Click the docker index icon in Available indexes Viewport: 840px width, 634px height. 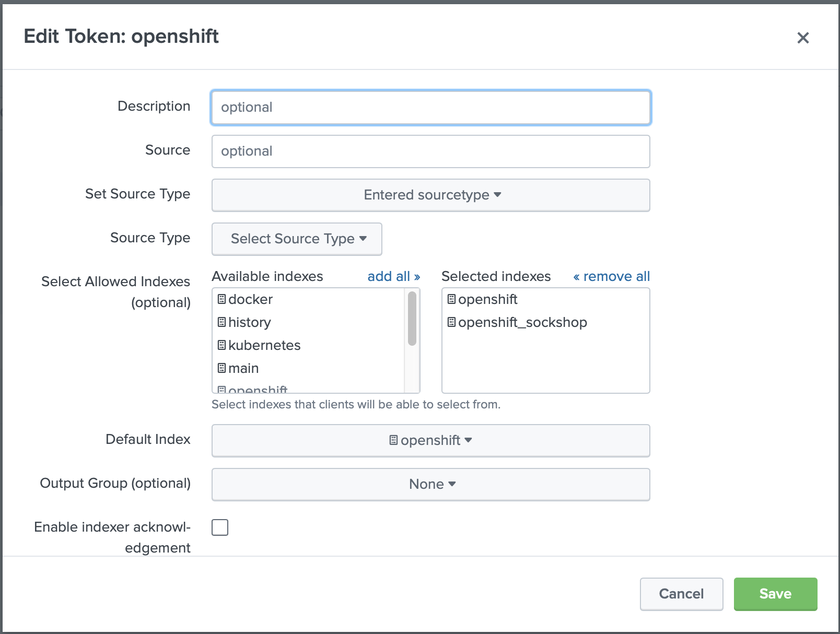click(221, 299)
